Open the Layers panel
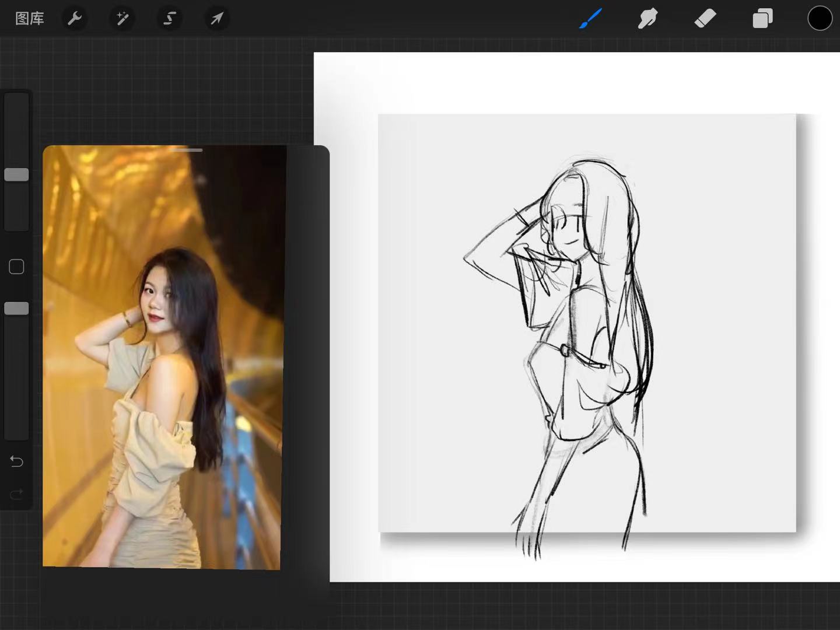840x630 pixels. [762, 19]
